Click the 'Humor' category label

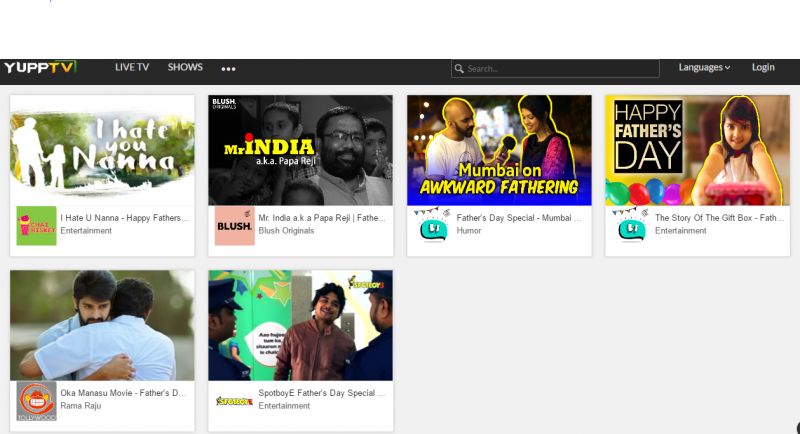[x=469, y=231]
